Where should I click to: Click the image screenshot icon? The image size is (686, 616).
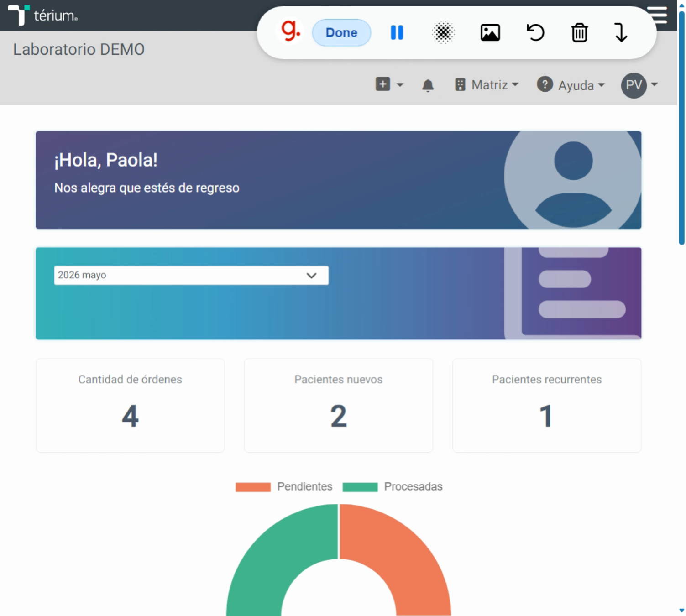(490, 32)
